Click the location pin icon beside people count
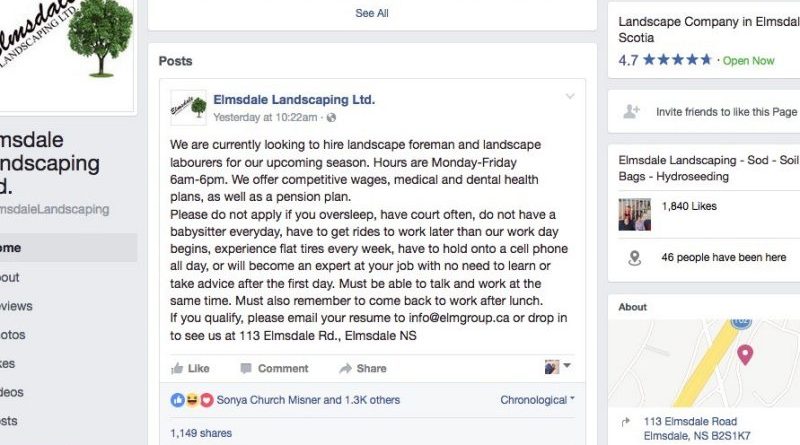800x445 pixels. pyautogui.click(x=632, y=258)
